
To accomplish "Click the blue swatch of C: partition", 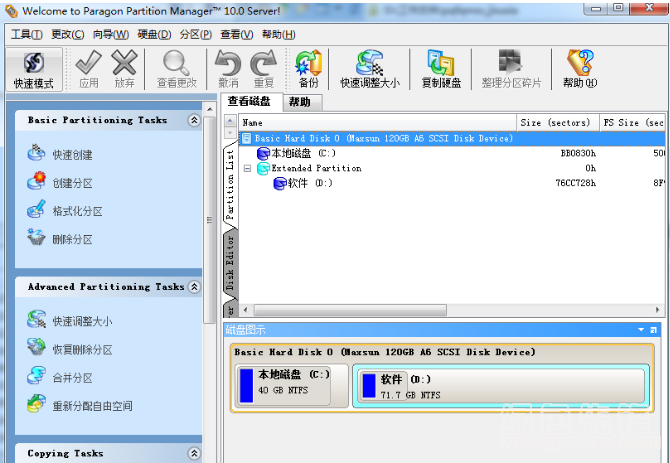I will (x=247, y=386).
